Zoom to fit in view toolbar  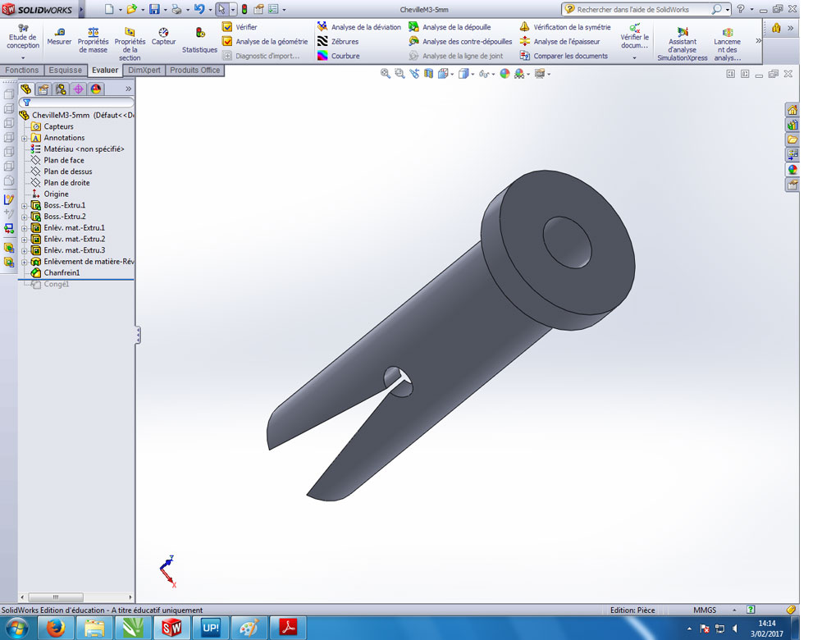click(x=386, y=74)
